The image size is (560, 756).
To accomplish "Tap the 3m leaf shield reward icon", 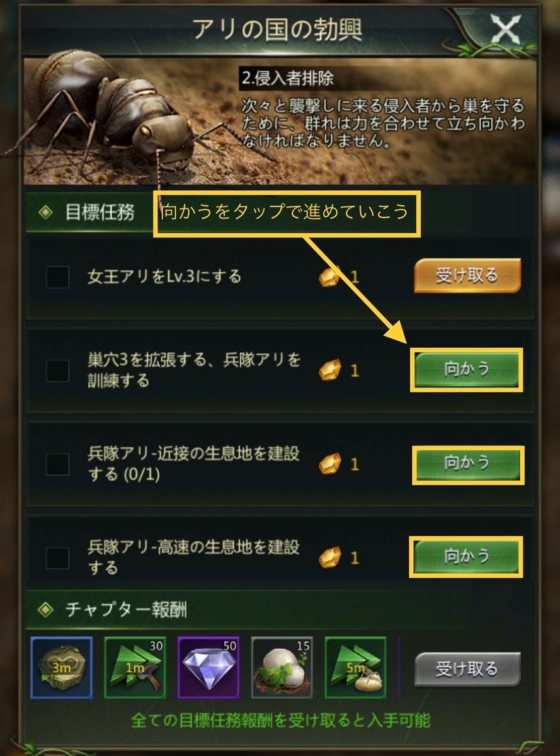I will click(62, 667).
